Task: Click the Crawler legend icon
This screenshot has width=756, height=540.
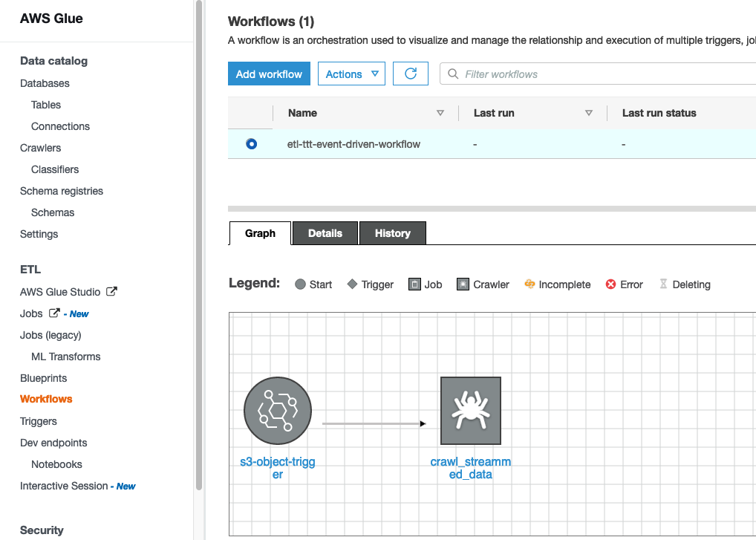Action: (463, 284)
